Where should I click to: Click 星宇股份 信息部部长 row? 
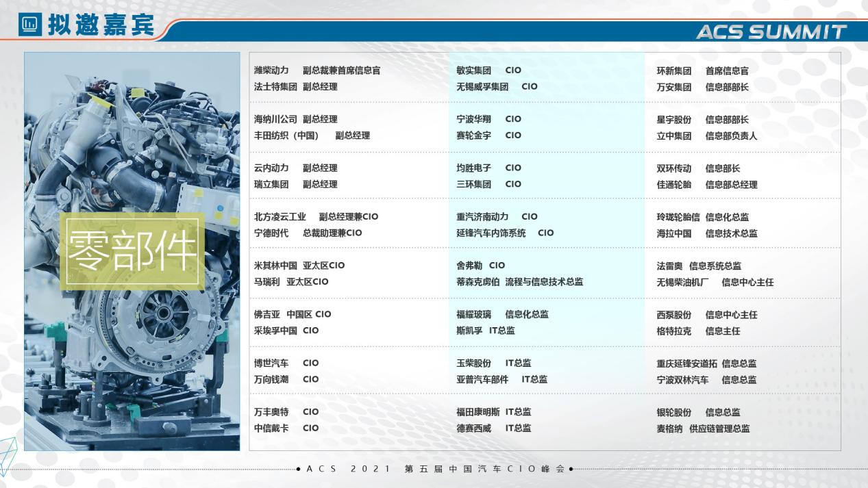(x=703, y=120)
